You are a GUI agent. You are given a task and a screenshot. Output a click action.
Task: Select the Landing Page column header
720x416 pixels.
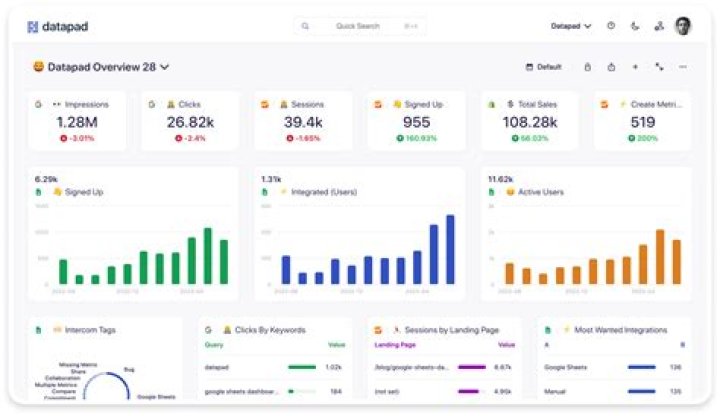395,345
